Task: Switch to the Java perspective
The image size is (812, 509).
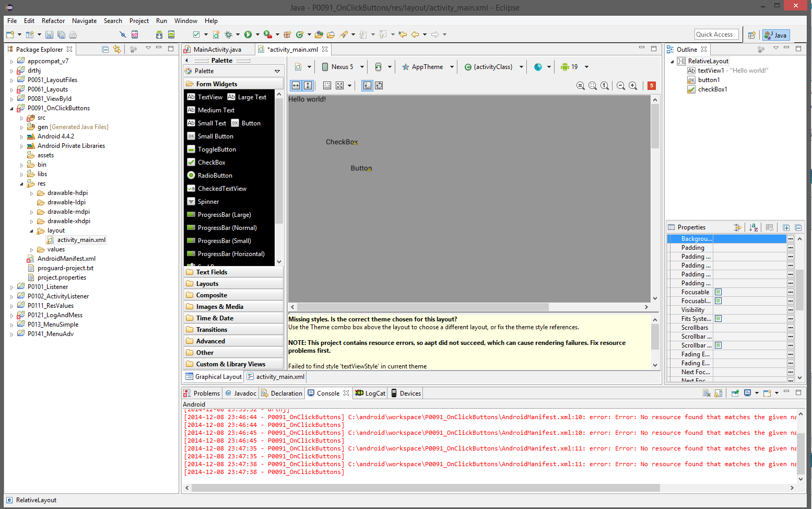Action: coord(776,35)
